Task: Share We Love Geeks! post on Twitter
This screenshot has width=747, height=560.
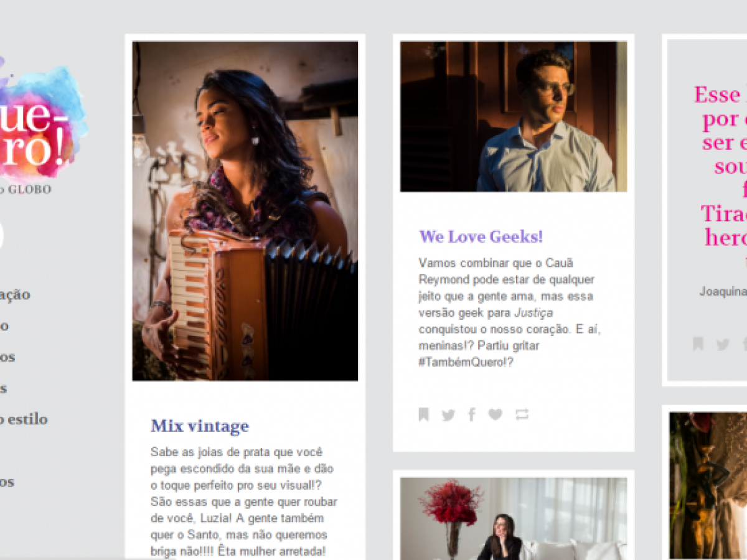Action: (x=448, y=415)
